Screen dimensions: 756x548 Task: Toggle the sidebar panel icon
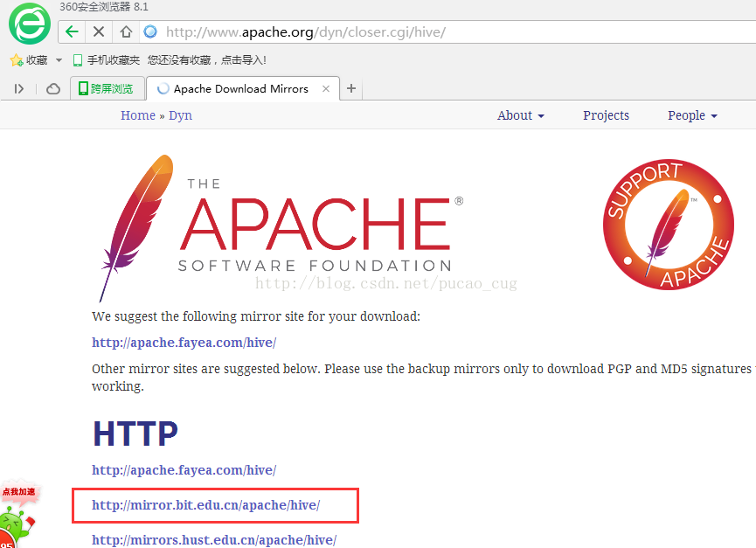click(19, 88)
